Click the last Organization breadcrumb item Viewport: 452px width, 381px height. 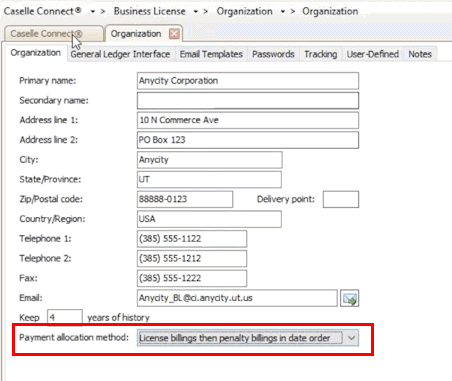coord(330,11)
